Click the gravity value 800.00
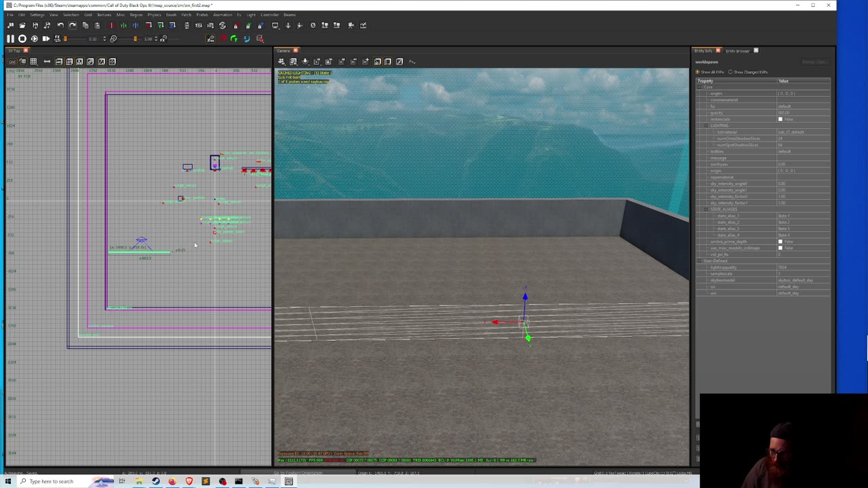 804,113
